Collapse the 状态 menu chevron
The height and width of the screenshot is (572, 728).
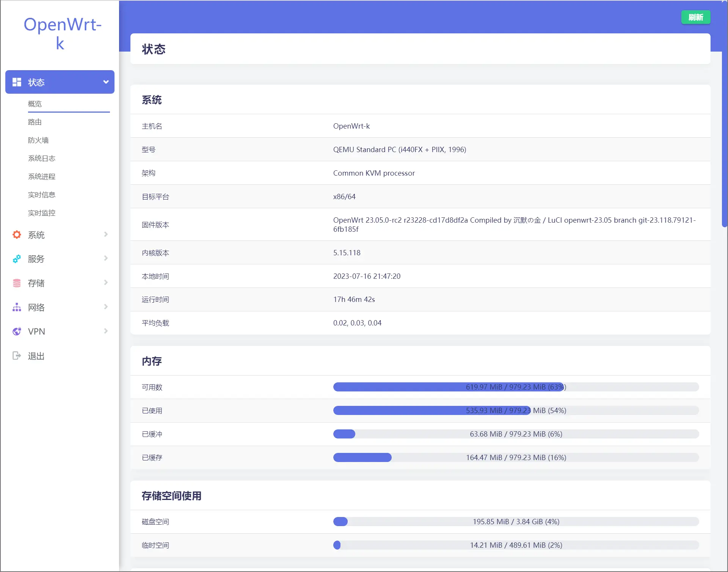pos(106,82)
